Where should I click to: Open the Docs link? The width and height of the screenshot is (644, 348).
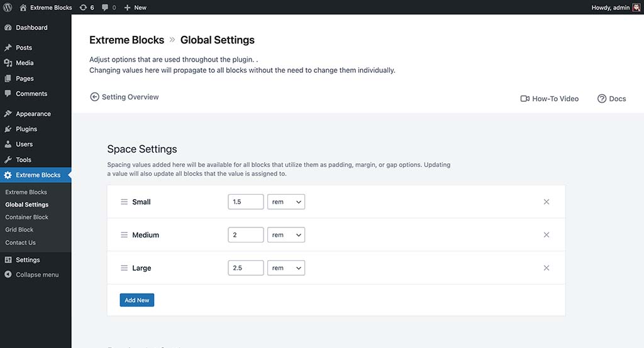click(618, 99)
